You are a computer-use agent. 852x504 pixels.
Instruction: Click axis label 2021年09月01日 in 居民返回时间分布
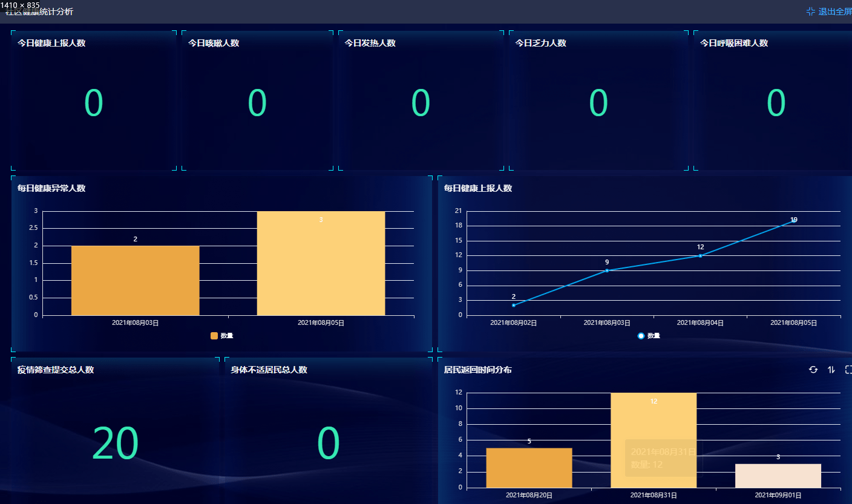[x=778, y=496]
